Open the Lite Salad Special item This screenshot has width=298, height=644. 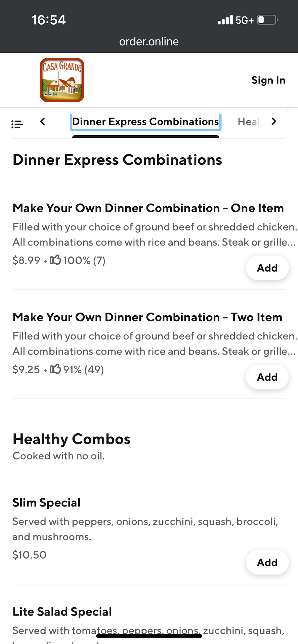pyautogui.click(x=62, y=612)
